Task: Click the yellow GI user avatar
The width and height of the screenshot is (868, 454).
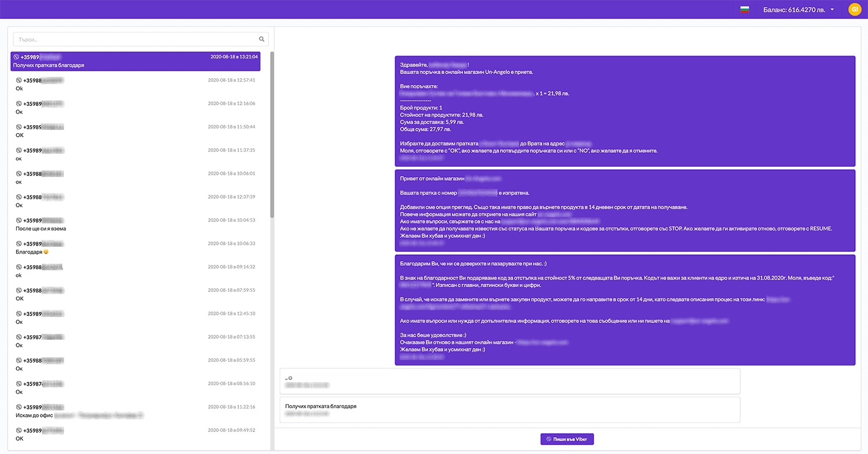Action: (x=854, y=9)
